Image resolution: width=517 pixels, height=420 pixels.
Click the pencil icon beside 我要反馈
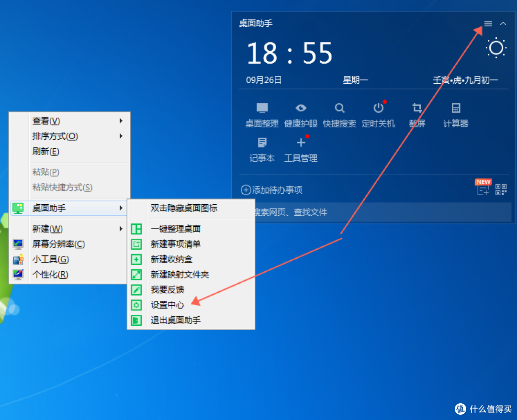[x=136, y=289]
